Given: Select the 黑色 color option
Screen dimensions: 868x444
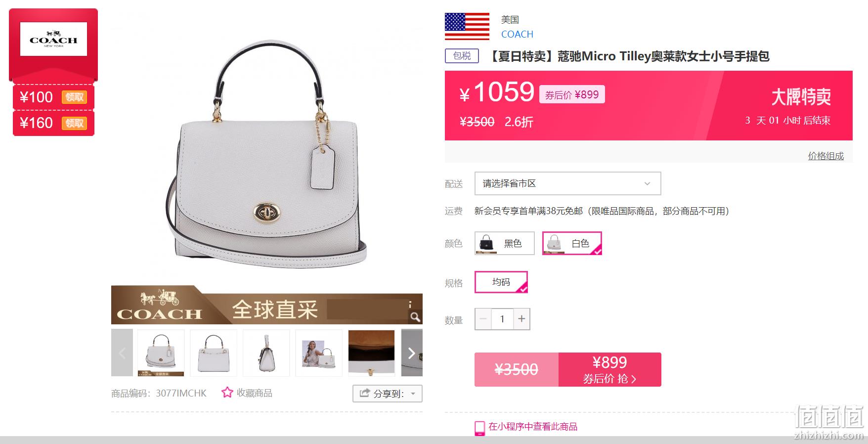Looking at the screenshot, I should point(505,243).
